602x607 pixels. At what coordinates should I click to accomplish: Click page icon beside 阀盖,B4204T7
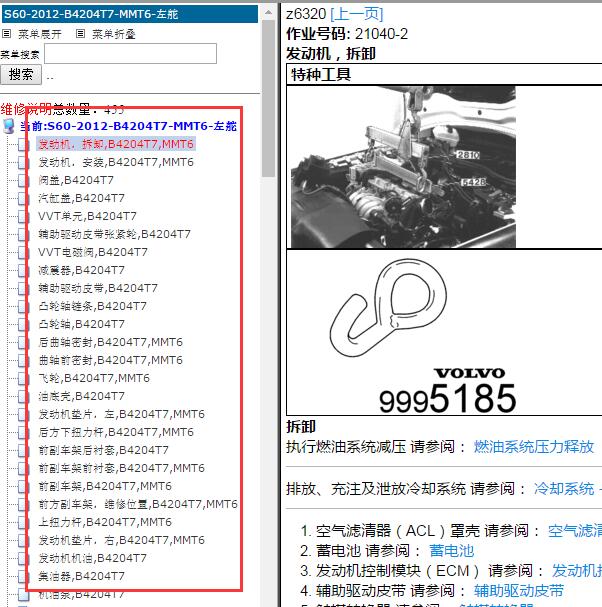(x=23, y=180)
